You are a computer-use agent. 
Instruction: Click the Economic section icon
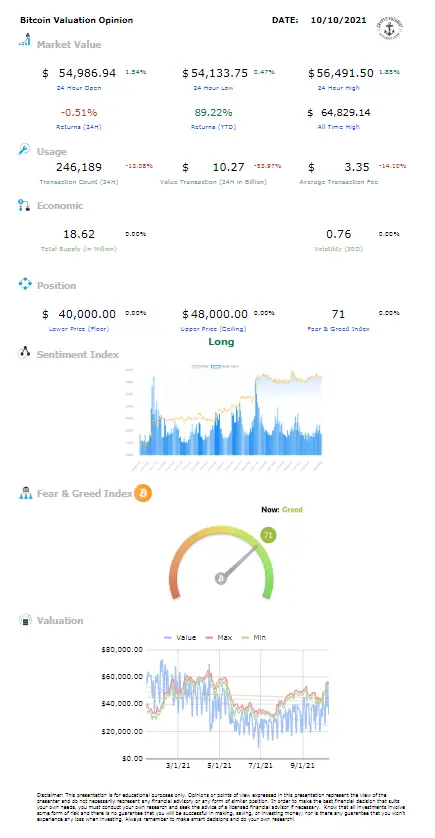25,205
